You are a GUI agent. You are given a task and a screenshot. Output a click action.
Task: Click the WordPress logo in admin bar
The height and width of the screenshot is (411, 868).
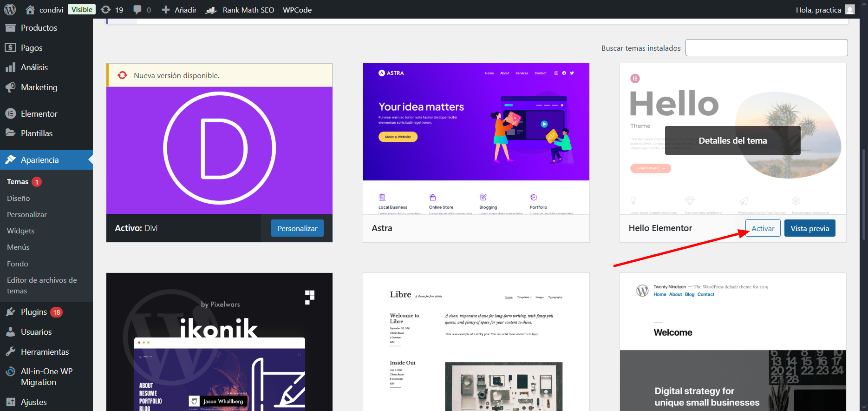(x=10, y=9)
